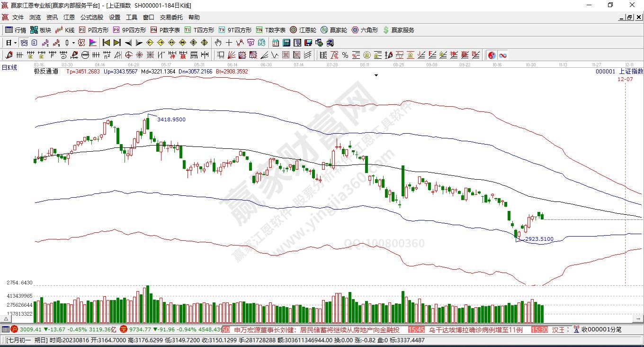Screen dimensions: 644x347
Task: Click the percent sign tool icon
Action: coord(345,55)
